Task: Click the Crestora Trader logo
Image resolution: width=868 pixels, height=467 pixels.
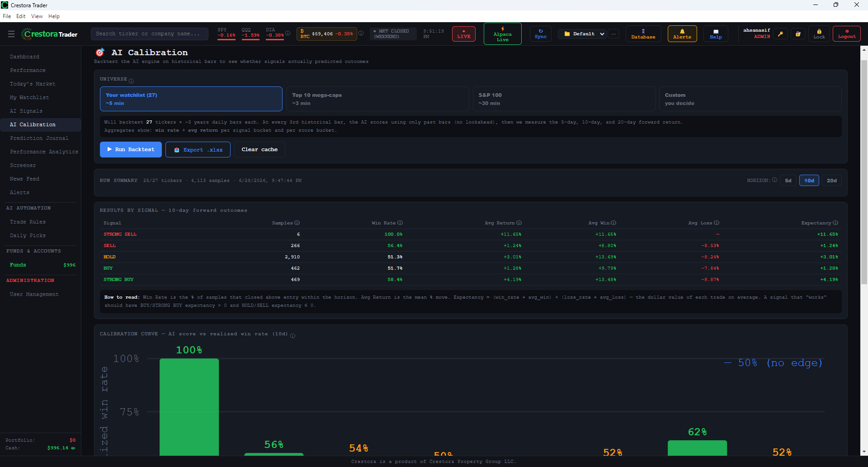Action: (x=50, y=34)
